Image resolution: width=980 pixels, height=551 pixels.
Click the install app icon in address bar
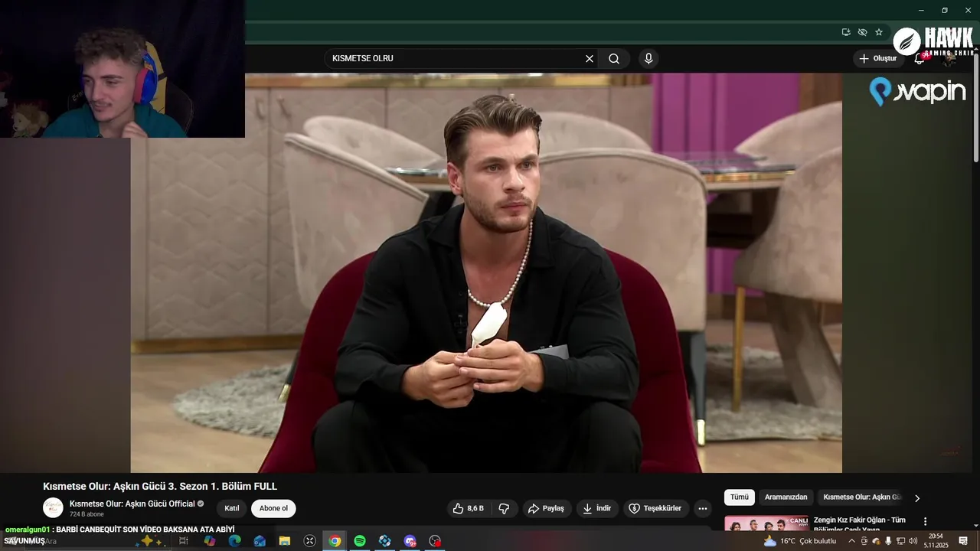(846, 32)
